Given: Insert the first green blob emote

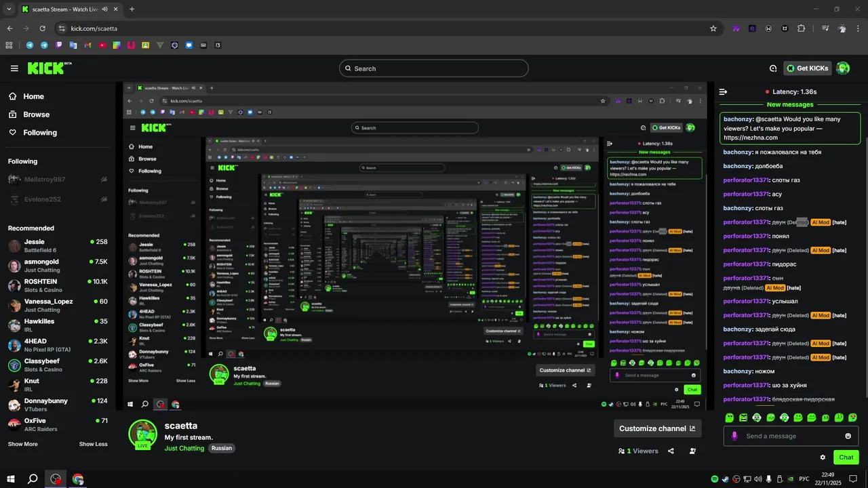Looking at the screenshot, I should click(730, 418).
